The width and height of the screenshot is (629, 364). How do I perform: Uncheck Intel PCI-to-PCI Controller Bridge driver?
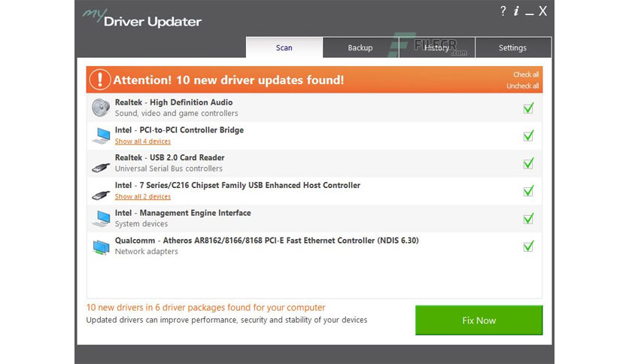click(528, 135)
